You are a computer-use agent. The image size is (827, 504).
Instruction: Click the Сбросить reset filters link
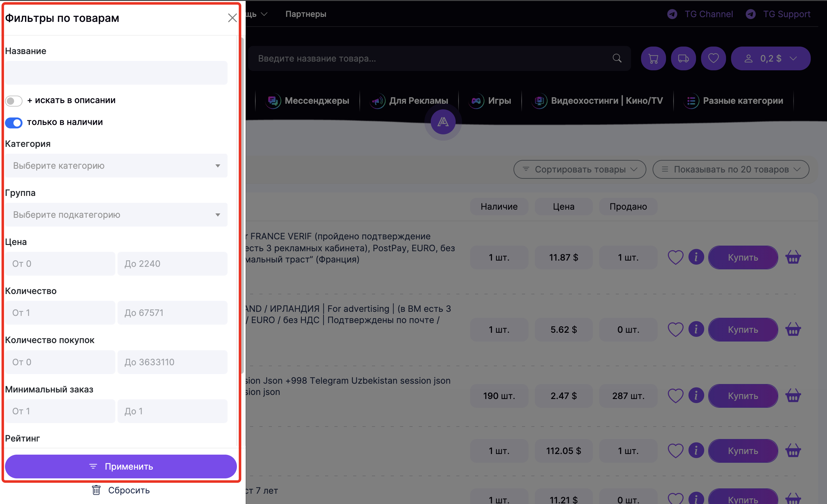coord(121,490)
